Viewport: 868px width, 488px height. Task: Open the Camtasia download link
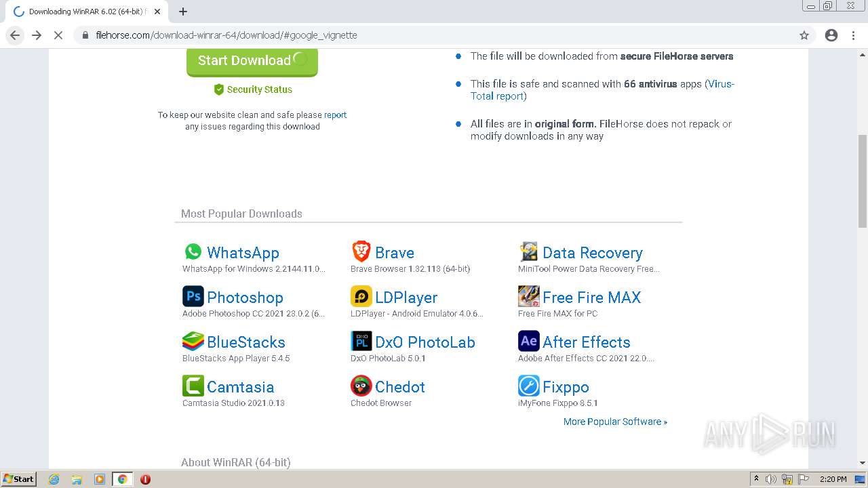240,387
